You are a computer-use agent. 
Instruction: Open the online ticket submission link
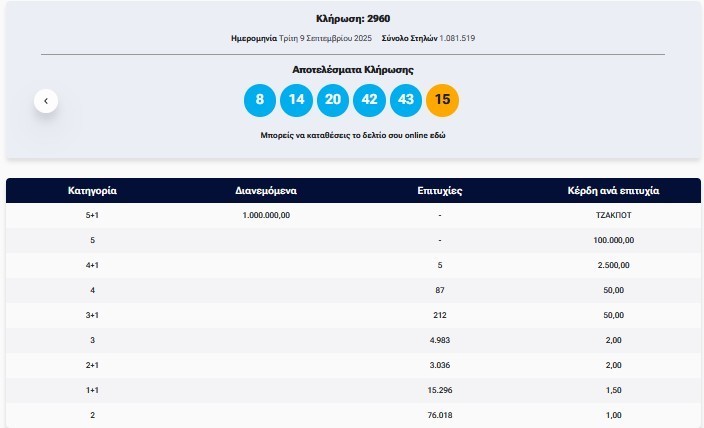pyautogui.click(x=352, y=134)
